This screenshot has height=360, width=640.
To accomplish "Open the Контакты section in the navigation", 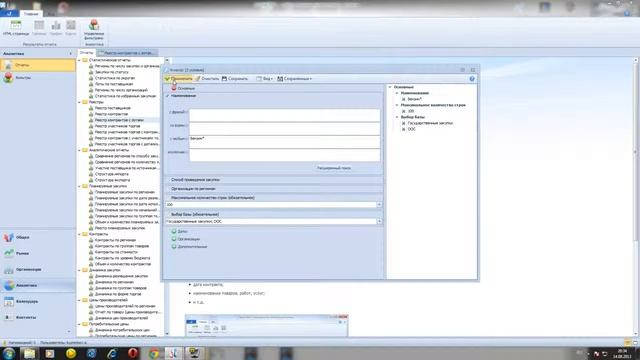I will point(38,317).
